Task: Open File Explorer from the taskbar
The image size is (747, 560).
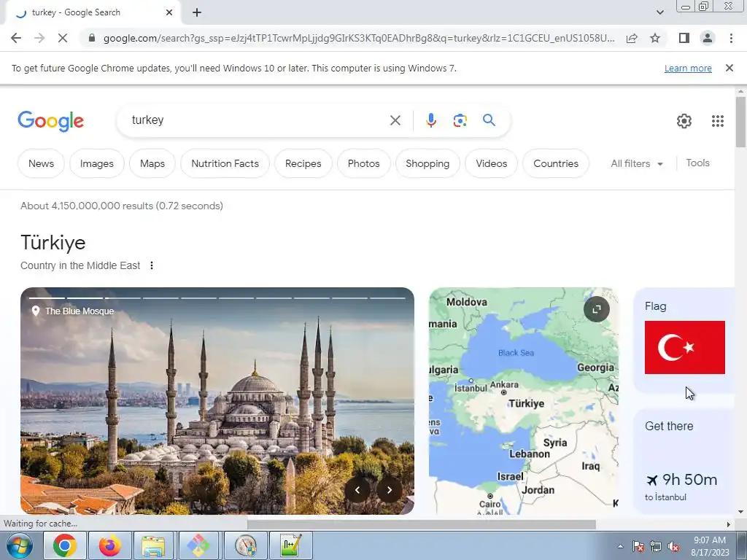Action: [x=153, y=545]
